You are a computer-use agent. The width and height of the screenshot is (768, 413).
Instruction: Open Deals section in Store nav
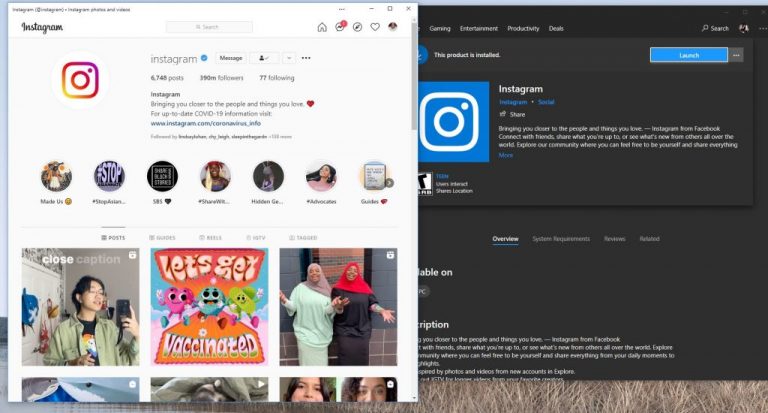556,28
